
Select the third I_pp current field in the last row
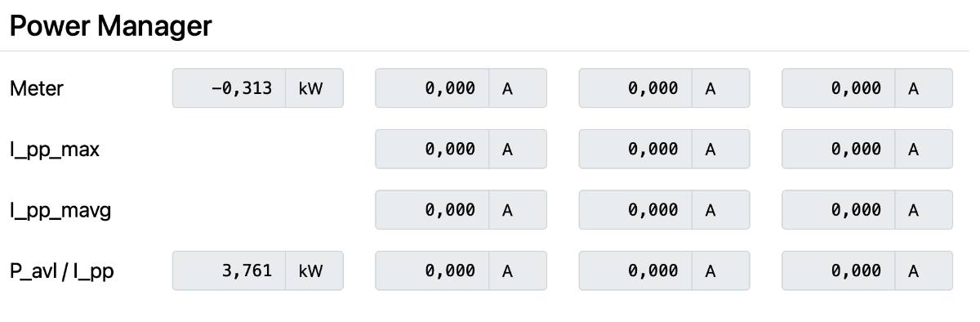point(839,271)
